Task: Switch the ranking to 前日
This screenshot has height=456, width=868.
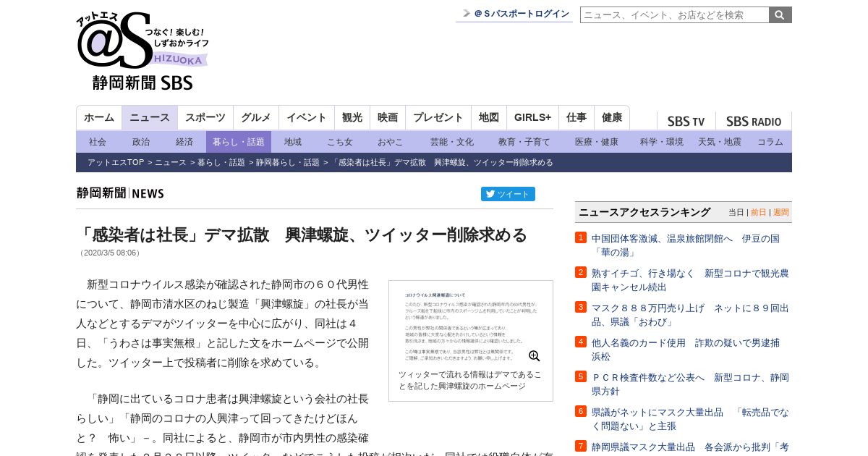Action: pos(758,212)
